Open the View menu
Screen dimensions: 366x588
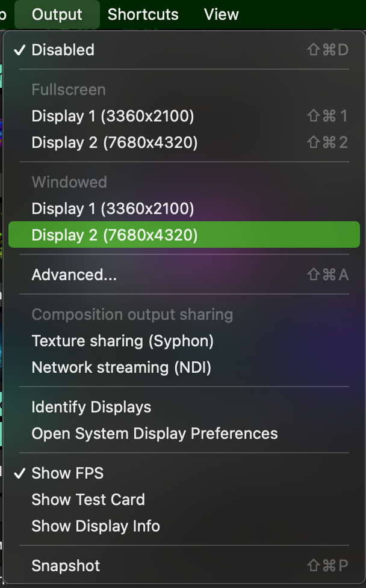tap(221, 14)
